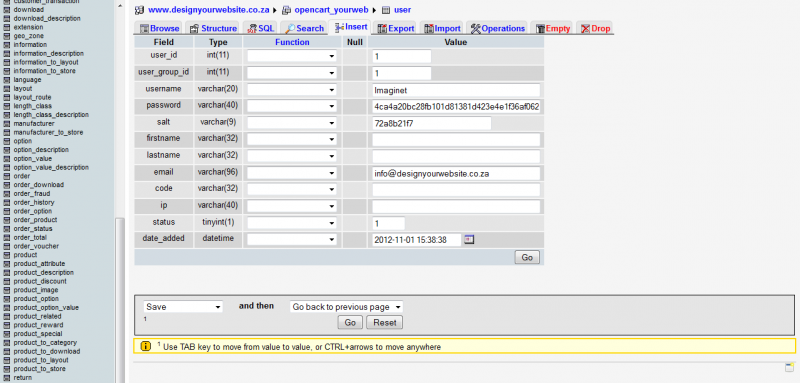Open the 'Go back to previous page' dropdown

[346, 307]
